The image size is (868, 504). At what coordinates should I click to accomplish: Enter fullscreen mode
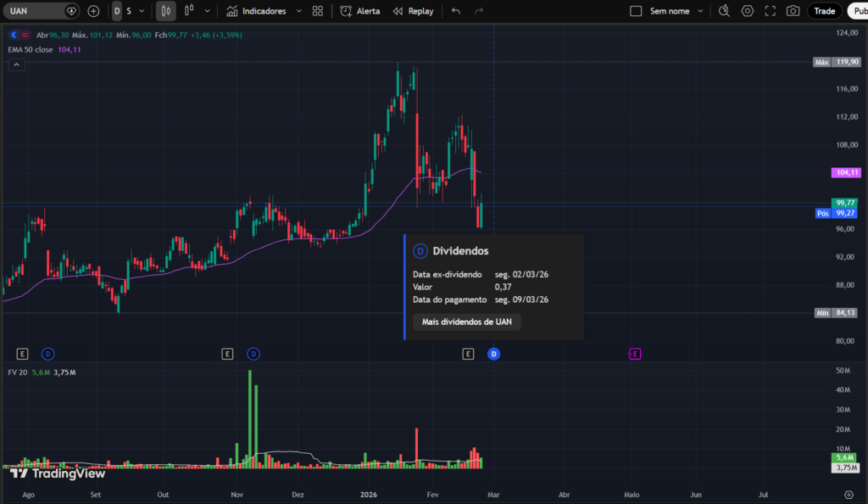click(x=770, y=11)
